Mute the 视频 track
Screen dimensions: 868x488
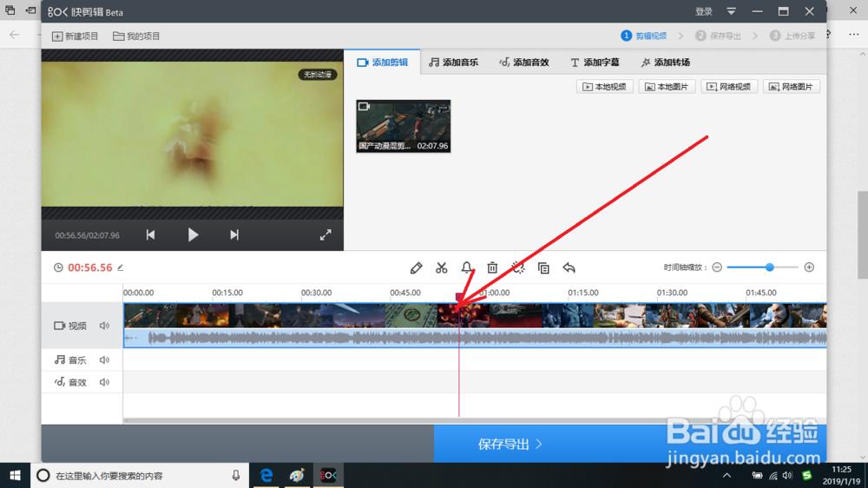click(x=104, y=326)
